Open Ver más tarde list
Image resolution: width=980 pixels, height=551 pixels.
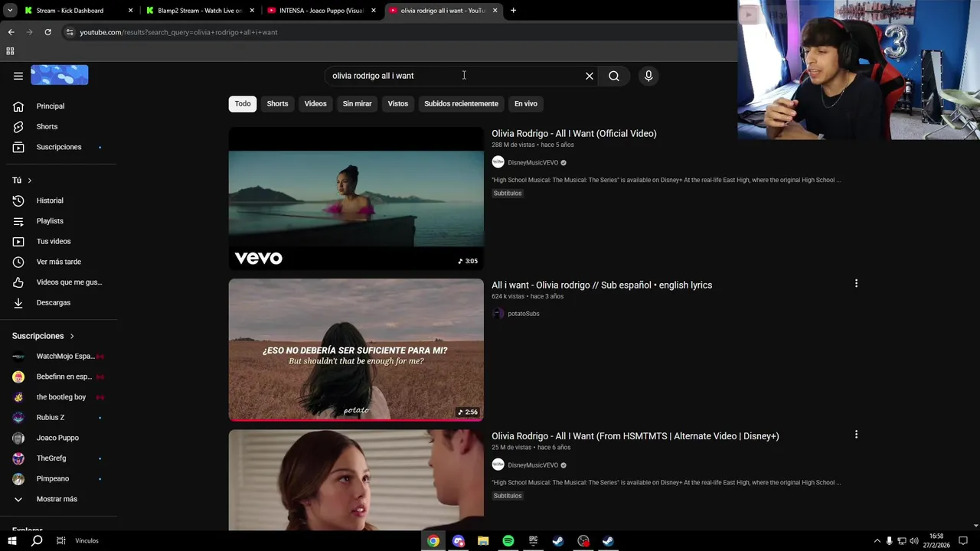58,262
